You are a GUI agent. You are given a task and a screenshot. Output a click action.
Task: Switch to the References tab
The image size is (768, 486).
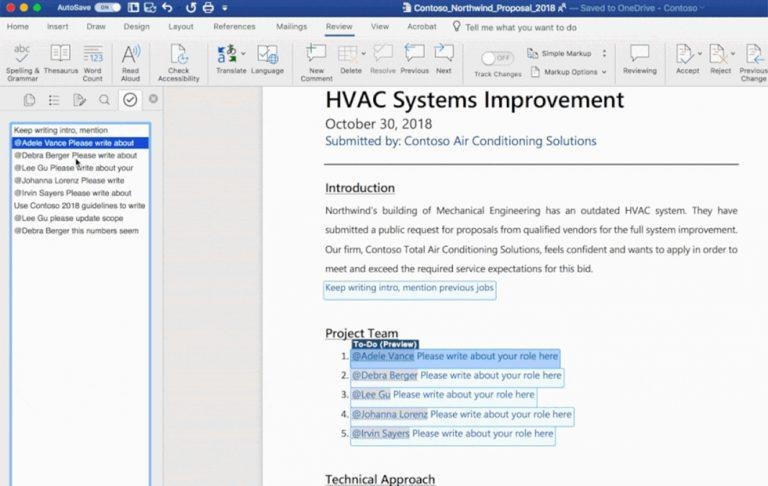(x=234, y=26)
